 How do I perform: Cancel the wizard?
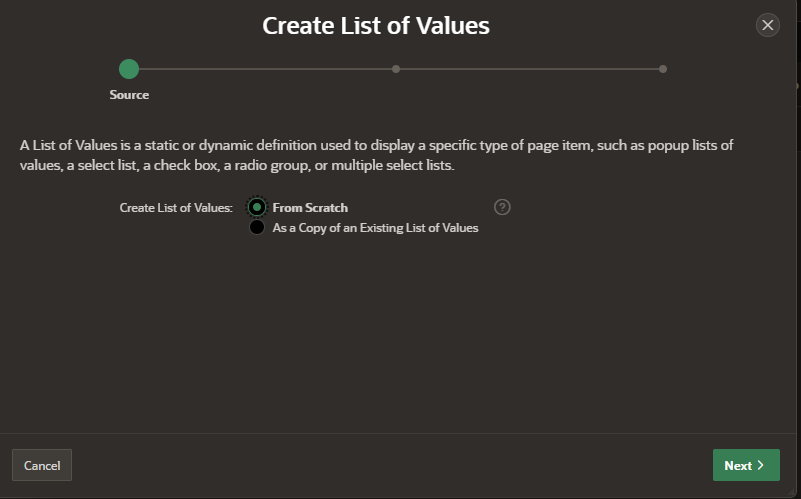click(x=42, y=465)
